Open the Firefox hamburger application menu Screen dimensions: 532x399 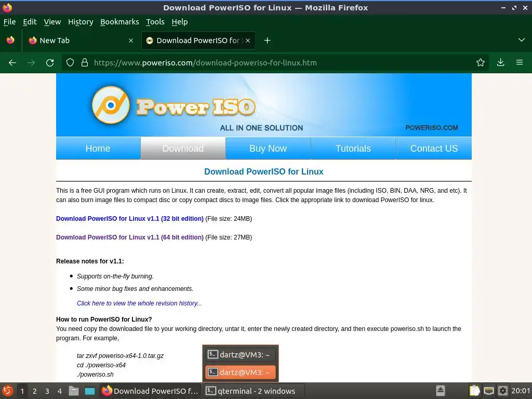519,62
